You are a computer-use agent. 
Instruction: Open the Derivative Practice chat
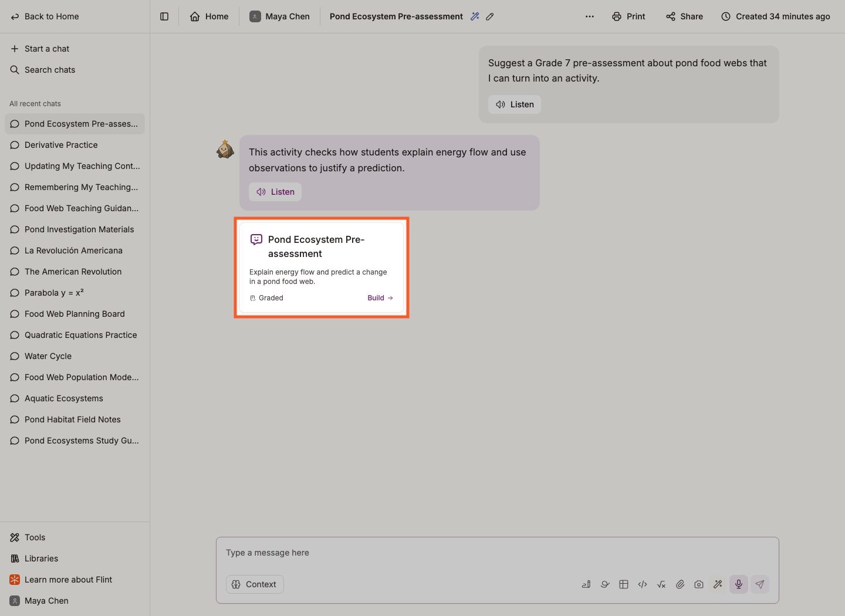point(75,145)
